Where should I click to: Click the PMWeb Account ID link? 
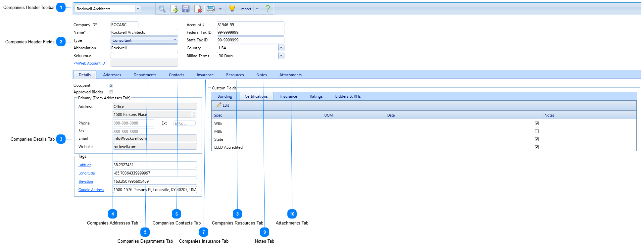point(89,63)
